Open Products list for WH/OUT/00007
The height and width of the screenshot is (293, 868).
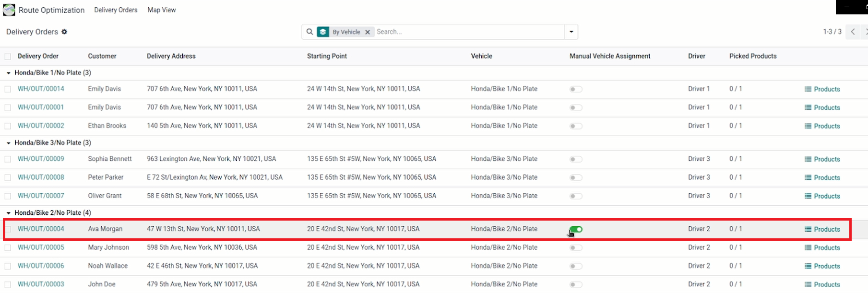(822, 196)
